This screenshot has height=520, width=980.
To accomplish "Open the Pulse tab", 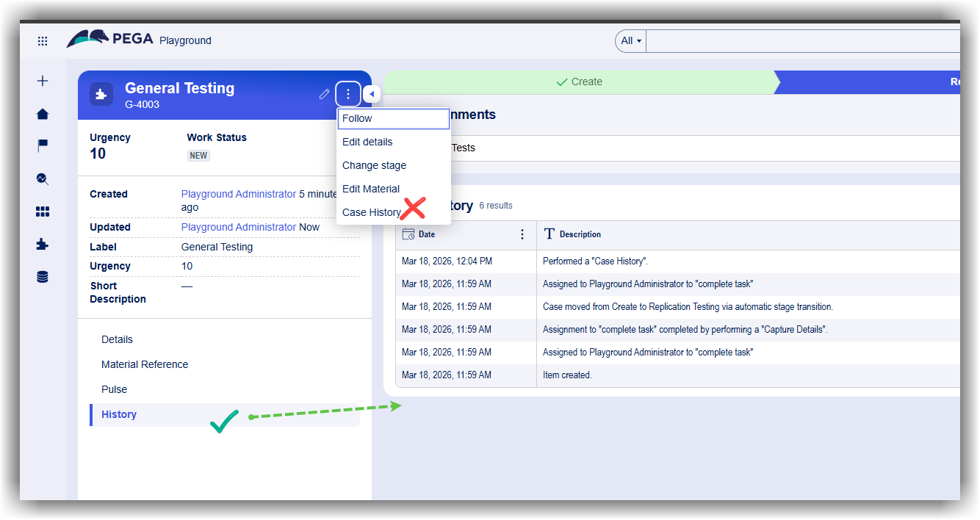I will coord(115,389).
